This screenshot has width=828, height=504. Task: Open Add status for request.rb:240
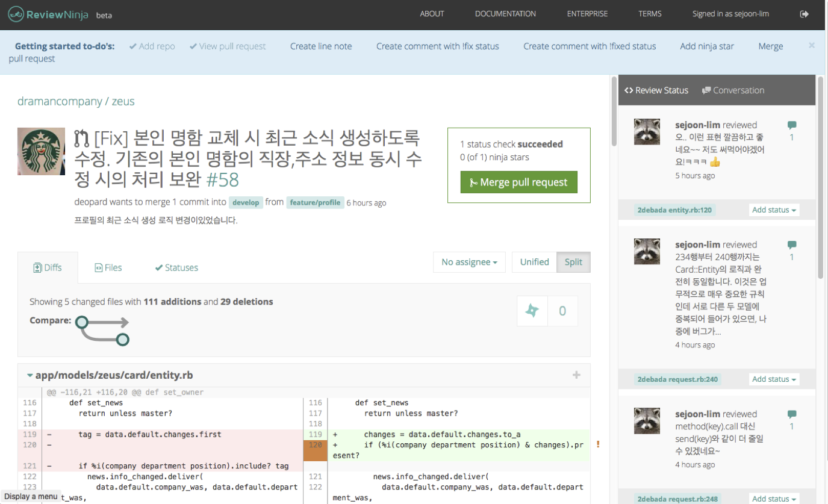click(x=774, y=379)
